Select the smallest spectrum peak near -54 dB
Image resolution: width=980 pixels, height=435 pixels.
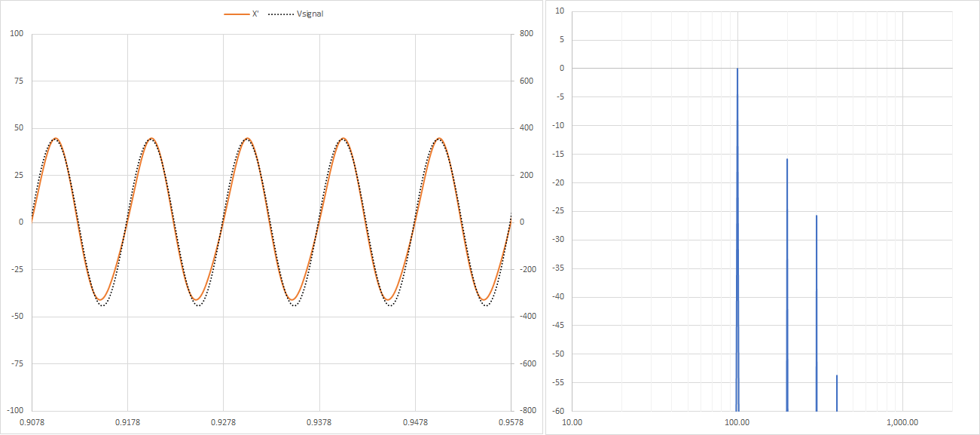click(837, 393)
